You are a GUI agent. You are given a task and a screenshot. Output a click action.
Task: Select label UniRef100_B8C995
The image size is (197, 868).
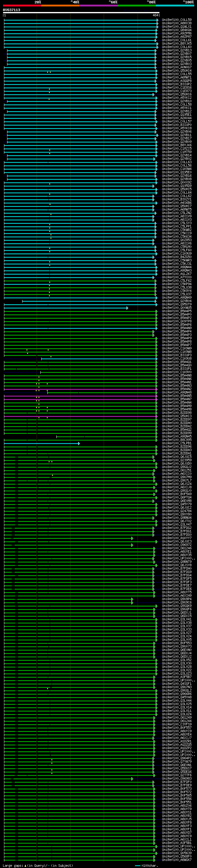tap(177, 440)
